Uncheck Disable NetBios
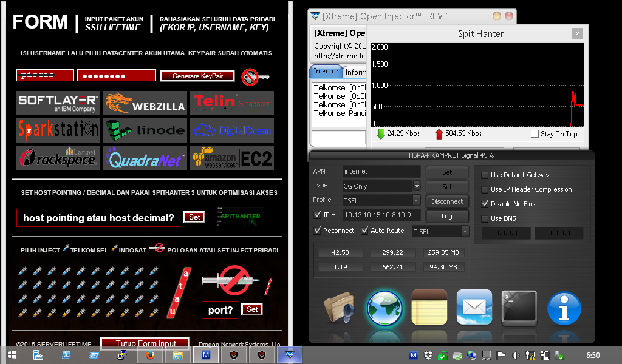Screen dimensions: 622x364 point(484,203)
